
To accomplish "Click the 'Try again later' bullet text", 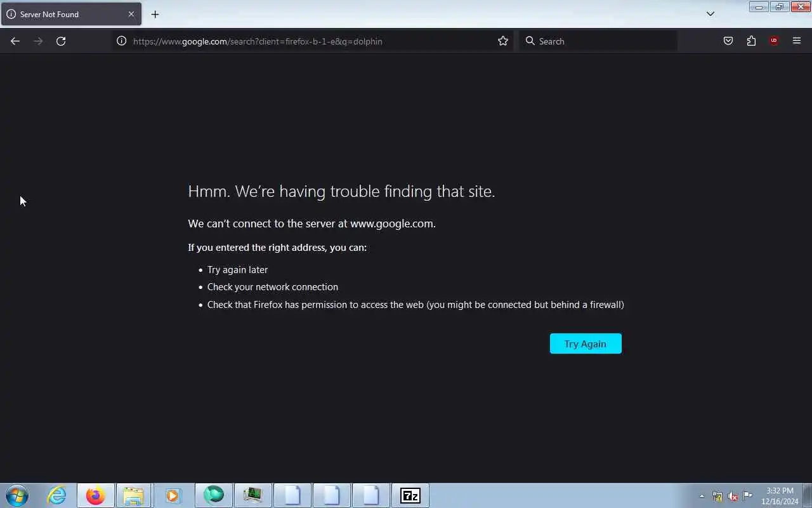I will pos(237,270).
